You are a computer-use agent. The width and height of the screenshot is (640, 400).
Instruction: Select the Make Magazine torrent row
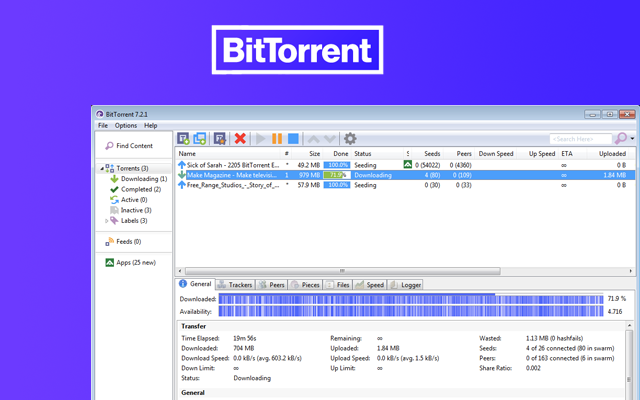(405, 175)
